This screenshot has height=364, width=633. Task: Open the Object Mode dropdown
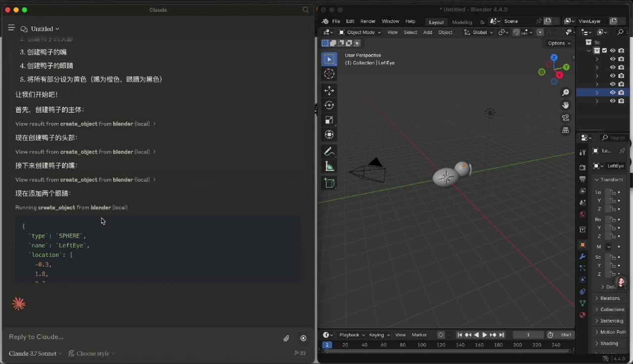point(360,32)
